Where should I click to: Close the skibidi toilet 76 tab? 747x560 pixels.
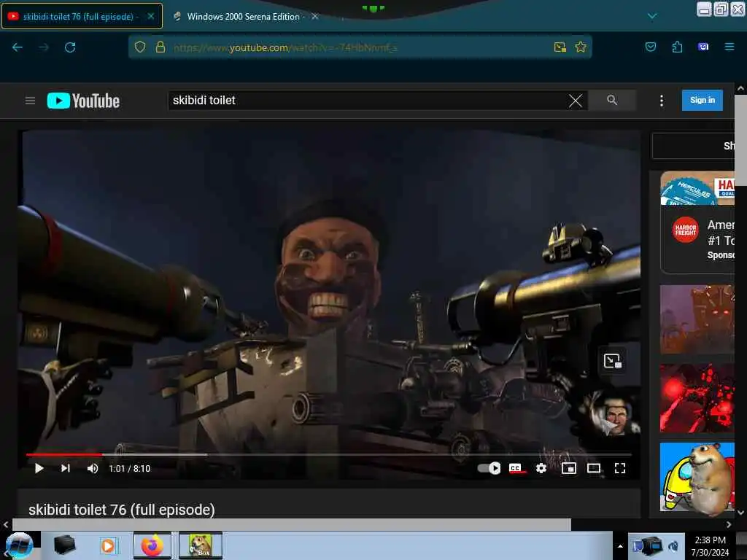pyautogui.click(x=150, y=16)
